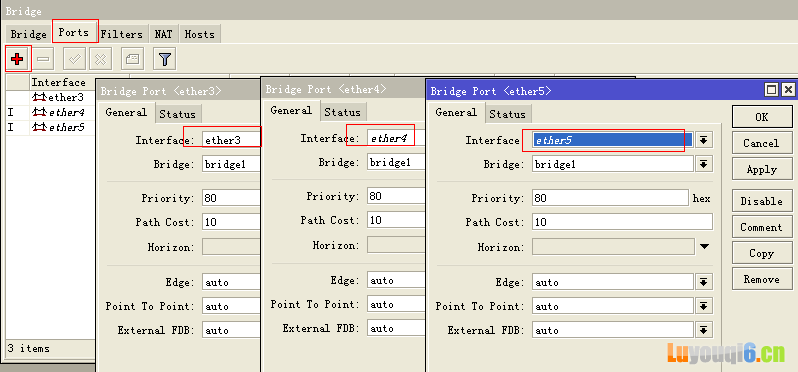
Task: Focus the Bridge Port ether4 title bar
Action: pos(343,89)
